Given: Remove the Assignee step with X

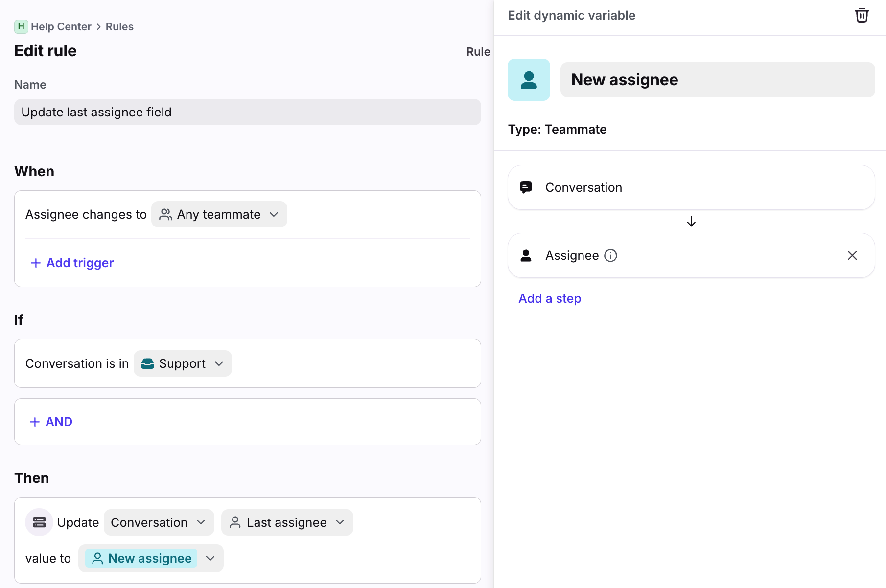Looking at the screenshot, I should pos(852,256).
